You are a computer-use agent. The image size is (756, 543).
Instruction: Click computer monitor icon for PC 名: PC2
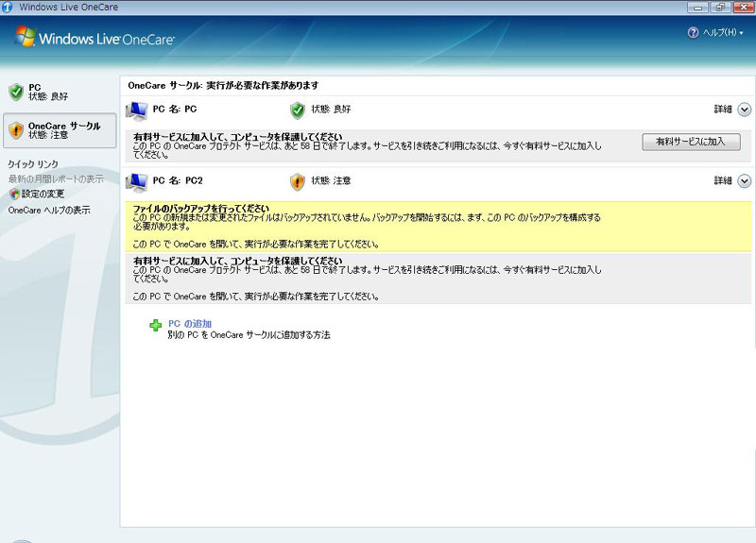136,182
